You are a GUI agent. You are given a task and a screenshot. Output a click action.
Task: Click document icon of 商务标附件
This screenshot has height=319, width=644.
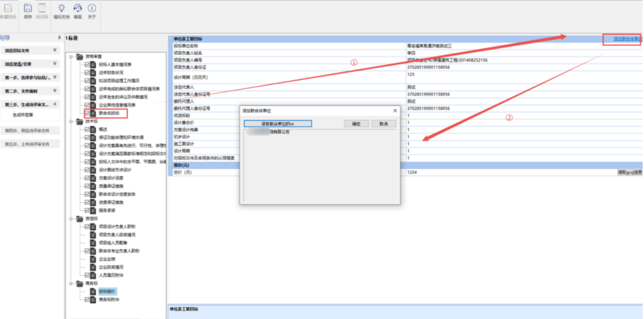click(x=93, y=300)
